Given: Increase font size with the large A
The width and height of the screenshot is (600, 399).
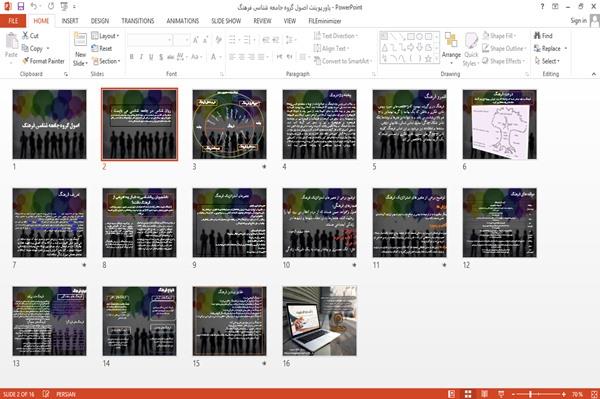Looking at the screenshot, I should click(x=196, y=40).
